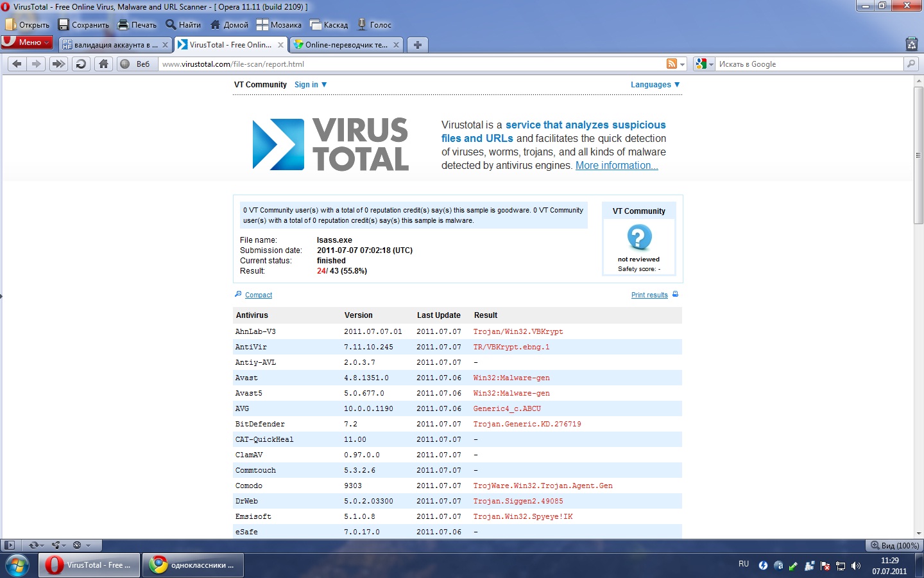The width and height of the screenshot is (924, 578).
Task: Click the Найти (Find) magnifier icon
Action: [x=171, y=24]
